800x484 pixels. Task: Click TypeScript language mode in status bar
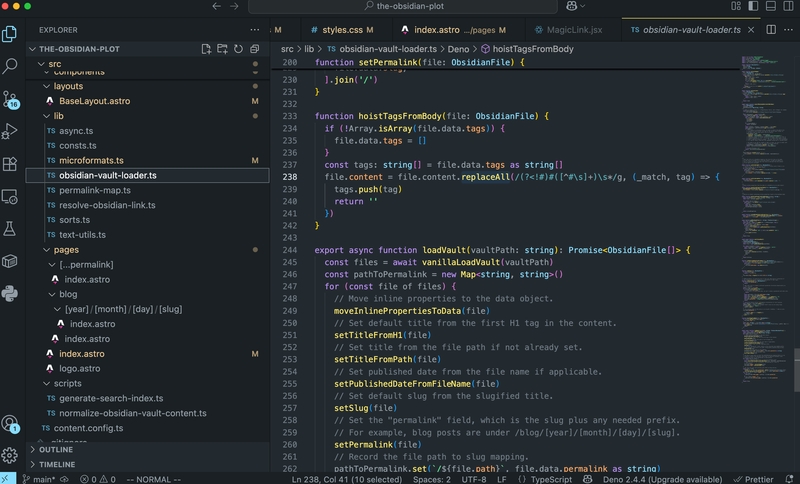click(551, 478)
